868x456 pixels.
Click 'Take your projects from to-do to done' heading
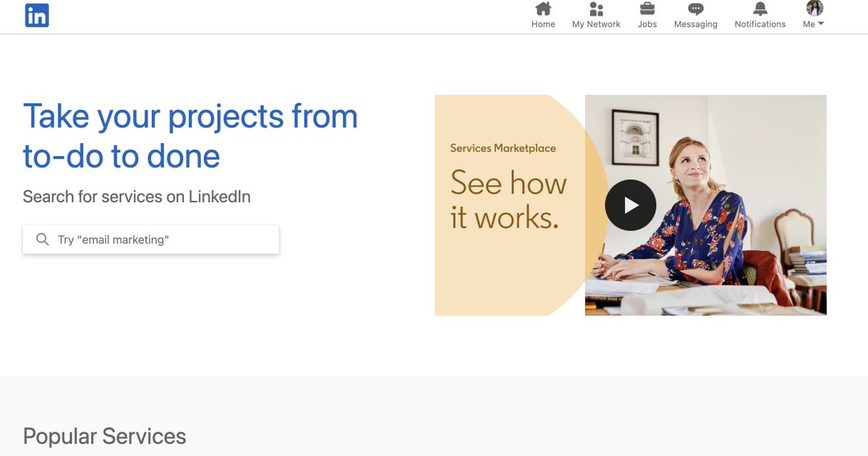click(x=190, y=136)
